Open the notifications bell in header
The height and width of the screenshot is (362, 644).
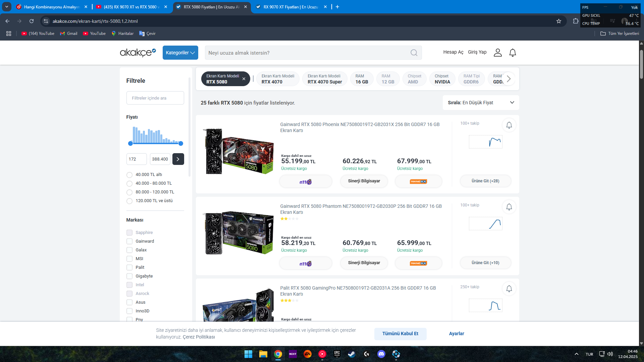[512, 53]
